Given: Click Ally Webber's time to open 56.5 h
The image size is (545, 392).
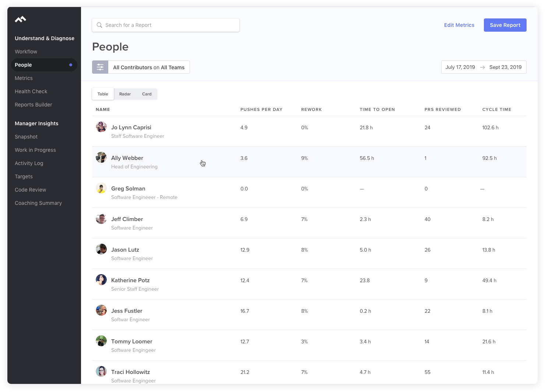Looking at the screenshot, I should [x=367, y=158].
